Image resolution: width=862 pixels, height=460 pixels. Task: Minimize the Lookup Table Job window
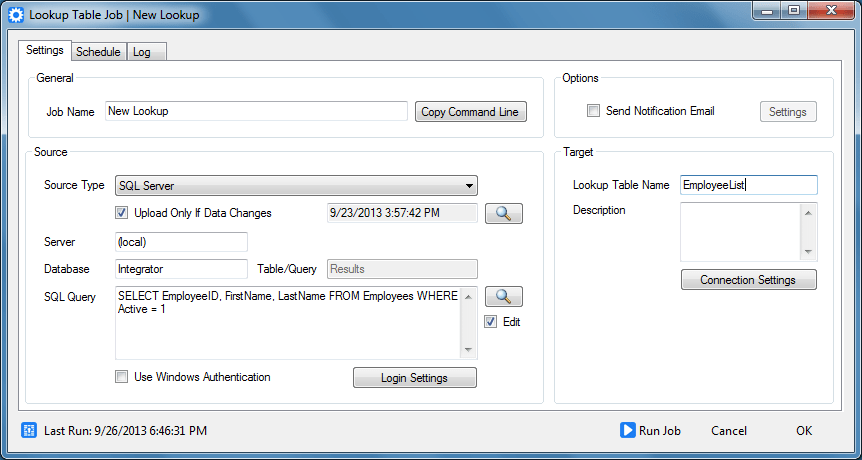pos(767,11)
